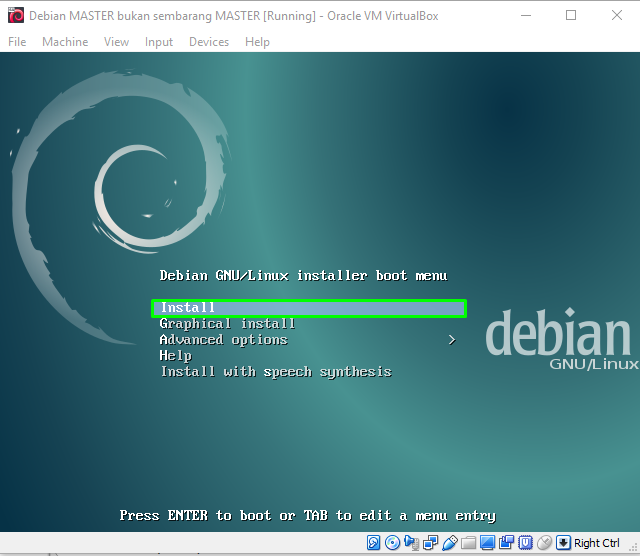Open the View menu
The height and width of the screenshot is (556, 640).
click(116, 42)
